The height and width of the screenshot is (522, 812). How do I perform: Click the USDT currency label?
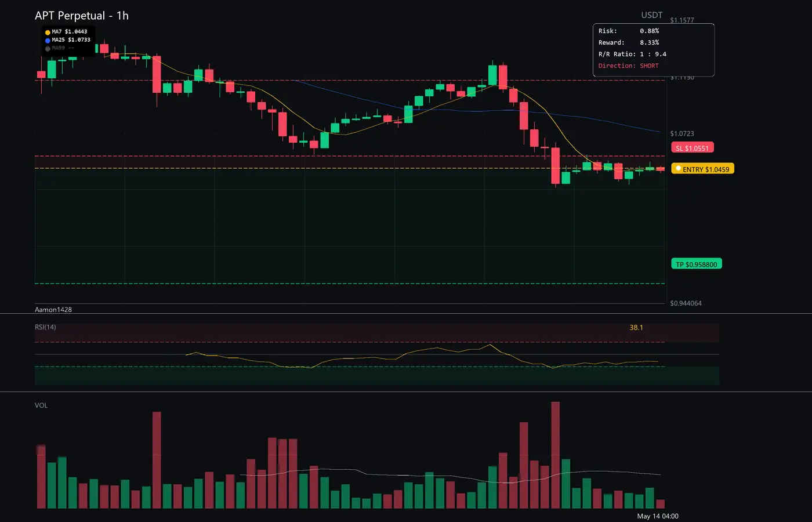(x=651, y=15)
